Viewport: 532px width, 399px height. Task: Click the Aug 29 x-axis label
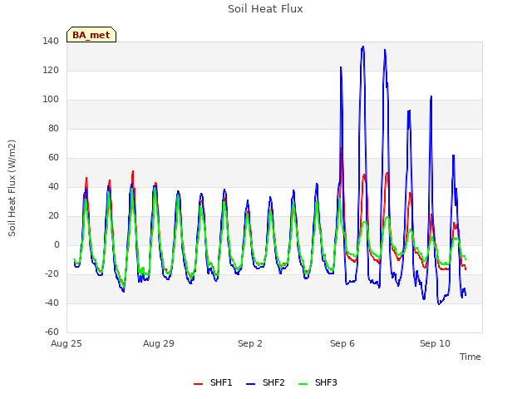tap(159, 343)
